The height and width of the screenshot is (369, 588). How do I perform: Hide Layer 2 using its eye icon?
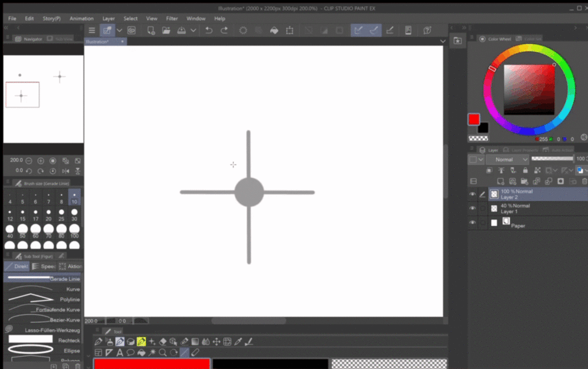[472, 195]
